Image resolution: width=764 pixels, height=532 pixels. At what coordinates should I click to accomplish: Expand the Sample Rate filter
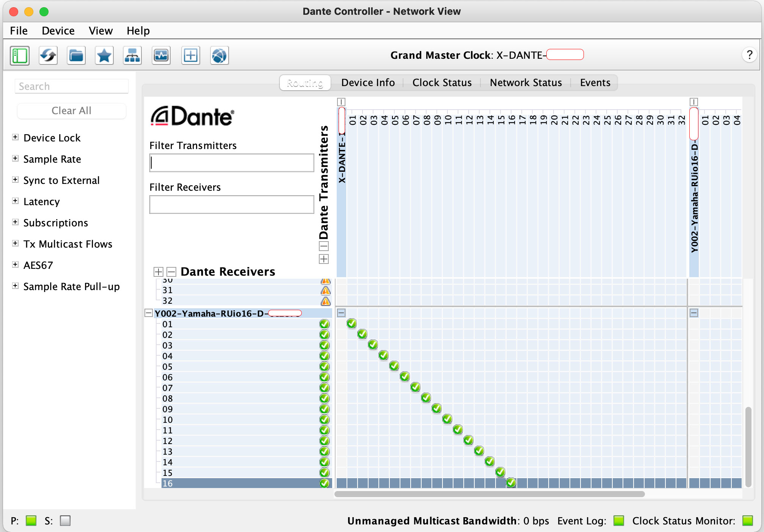click(x=15, y=159)
